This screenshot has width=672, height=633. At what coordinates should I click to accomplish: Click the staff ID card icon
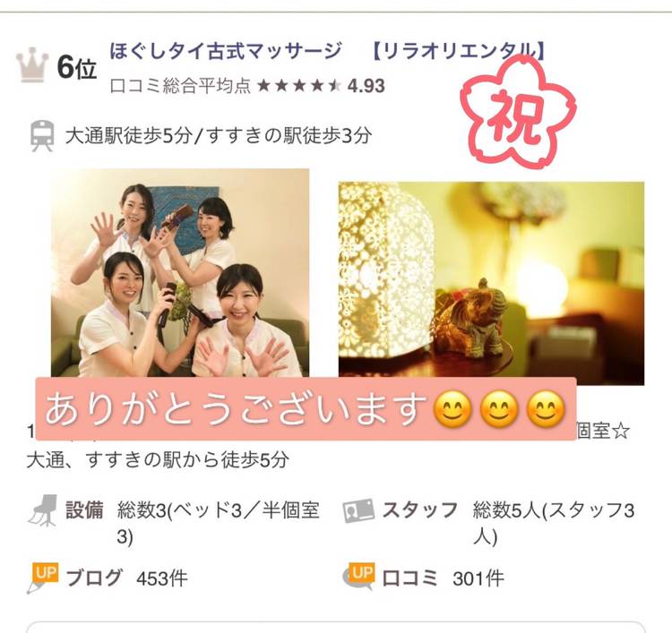tap(358, 510)
